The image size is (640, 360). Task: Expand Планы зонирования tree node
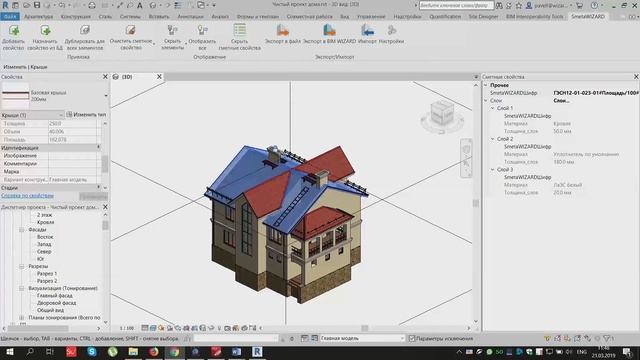tap(22, 318)
